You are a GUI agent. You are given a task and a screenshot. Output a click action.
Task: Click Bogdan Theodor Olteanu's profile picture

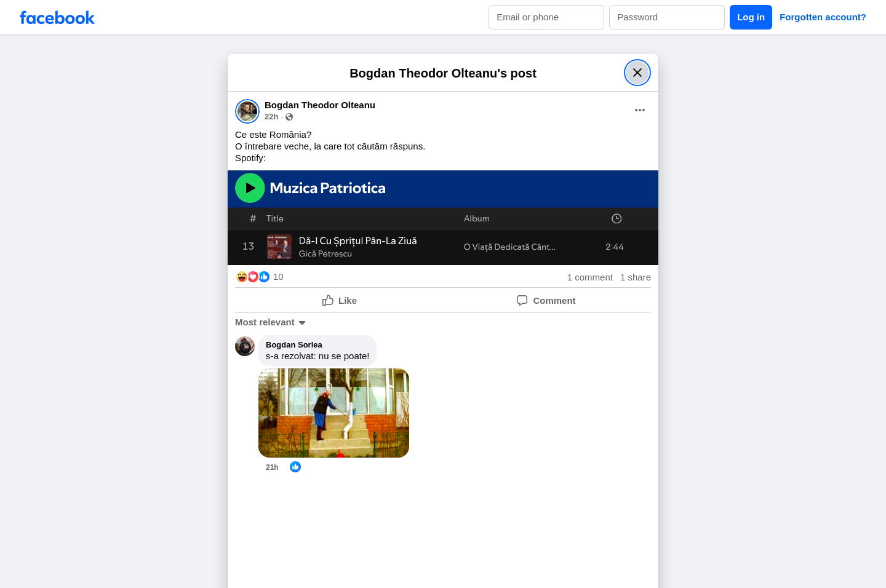(247, 111)
